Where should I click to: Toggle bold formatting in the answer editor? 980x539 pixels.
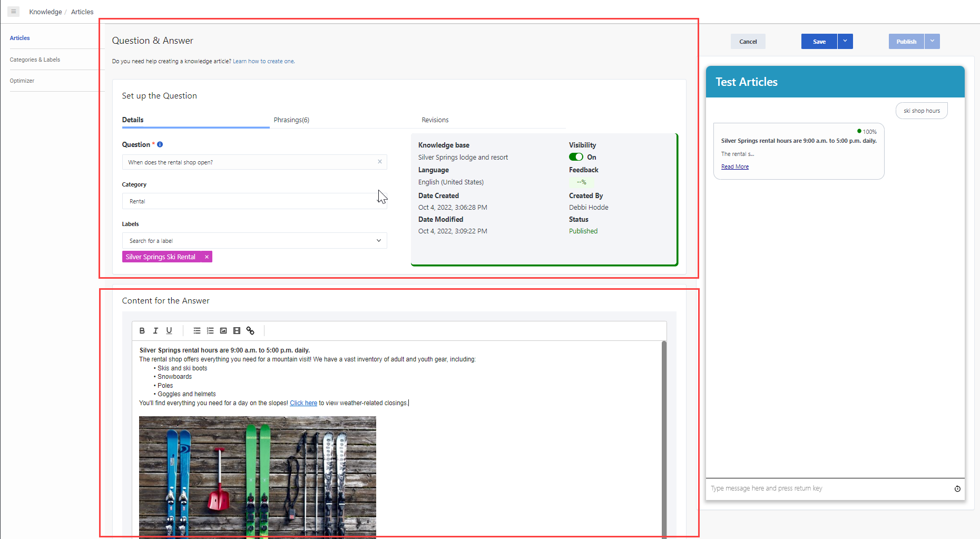click(142, 331)
